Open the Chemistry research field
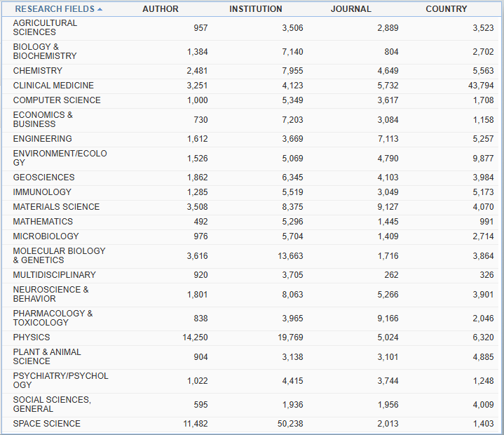The image size is (504, 435). (38, 71)
